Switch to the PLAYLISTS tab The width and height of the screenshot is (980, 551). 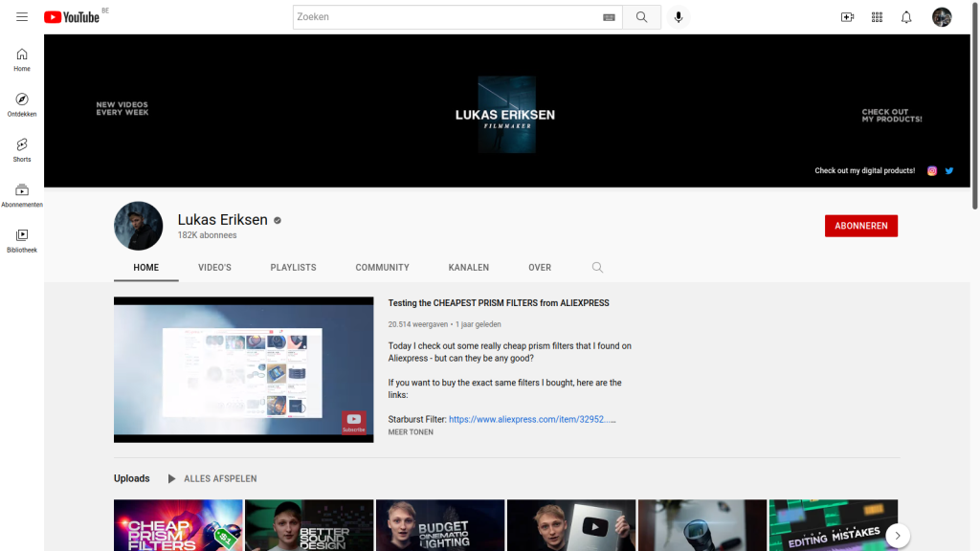point(293,268)
